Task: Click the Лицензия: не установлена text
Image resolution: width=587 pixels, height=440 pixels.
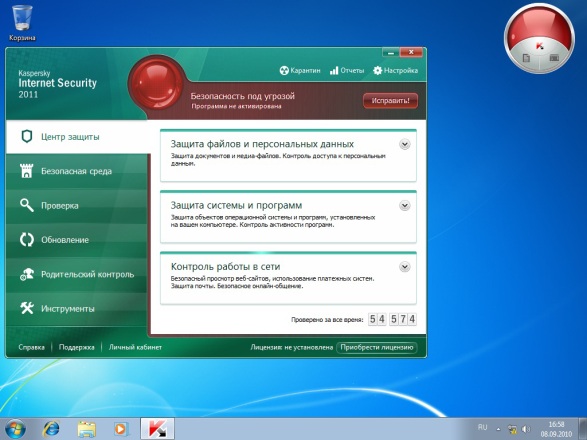Action: pyautogui.click(x=292, y=347)
